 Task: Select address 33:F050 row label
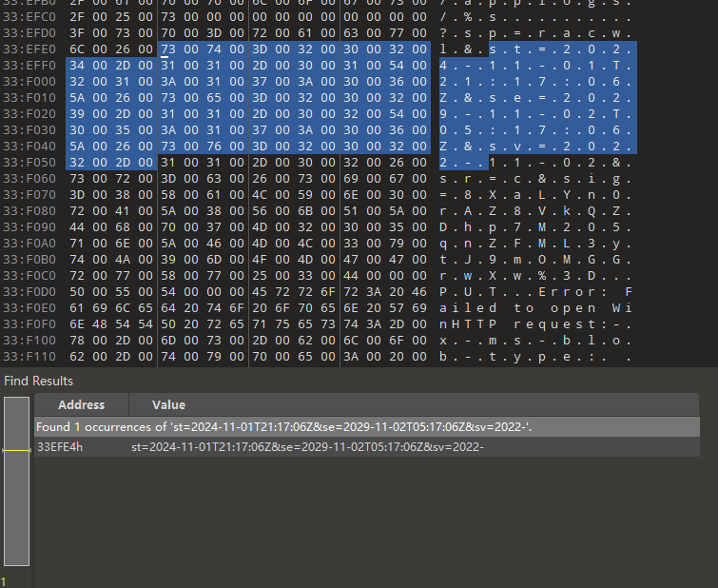(29, 163)
